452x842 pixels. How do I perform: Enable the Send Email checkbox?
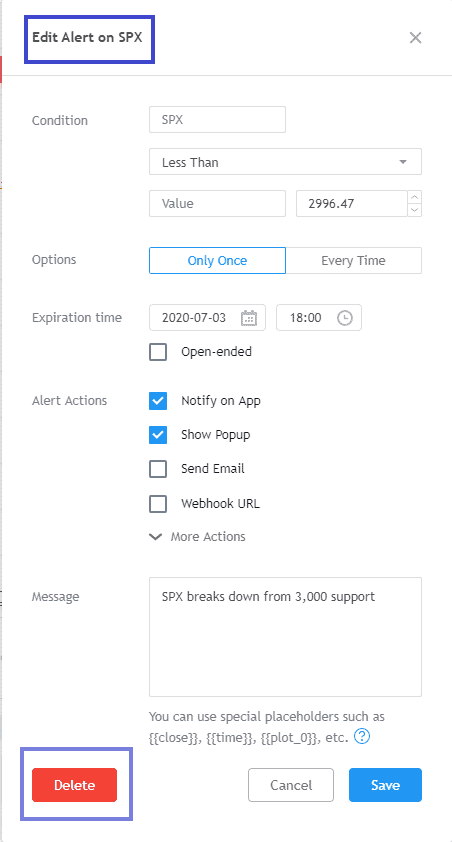[158, 469]
